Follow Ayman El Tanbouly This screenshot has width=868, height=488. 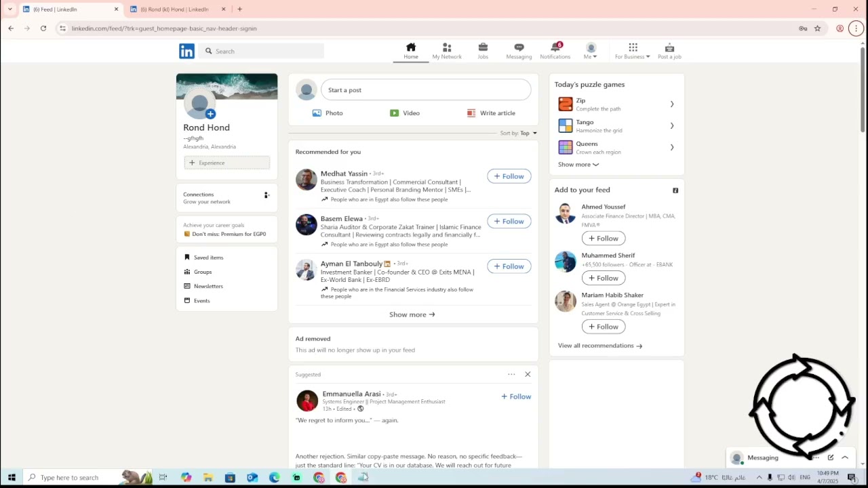509,266
